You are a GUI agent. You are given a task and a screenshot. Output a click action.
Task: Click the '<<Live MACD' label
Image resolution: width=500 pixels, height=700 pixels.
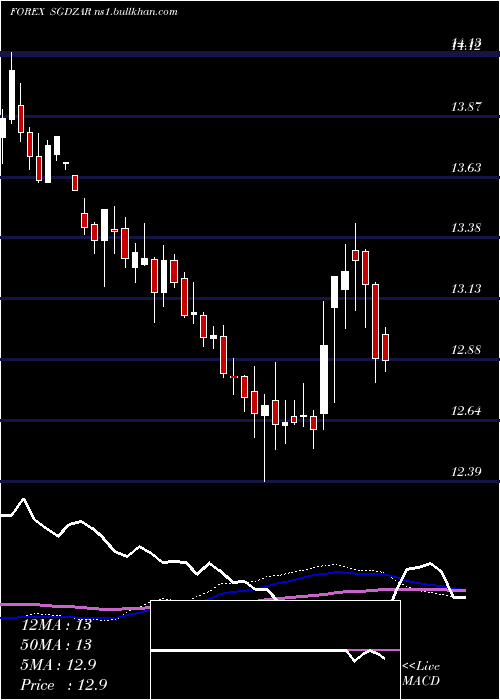click(x=421, y=674)
